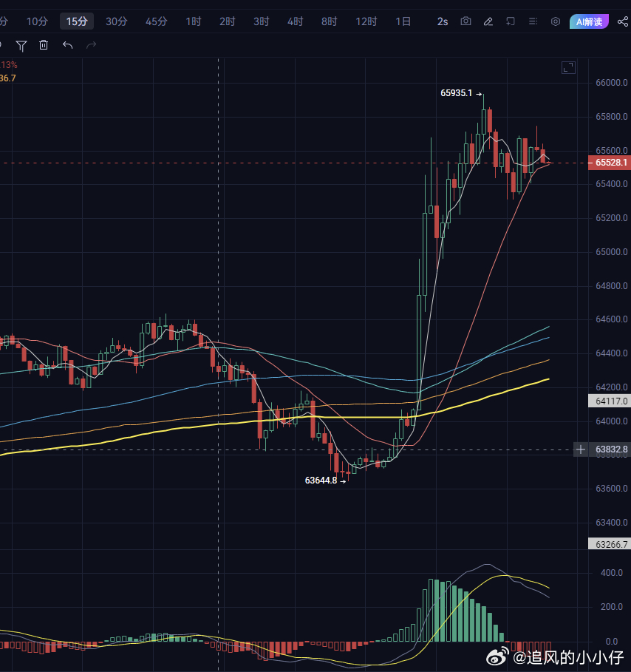Viewport: 631px width, 672px height.
Task: Click the 63600.0 axis label
Action: point(612,489)
